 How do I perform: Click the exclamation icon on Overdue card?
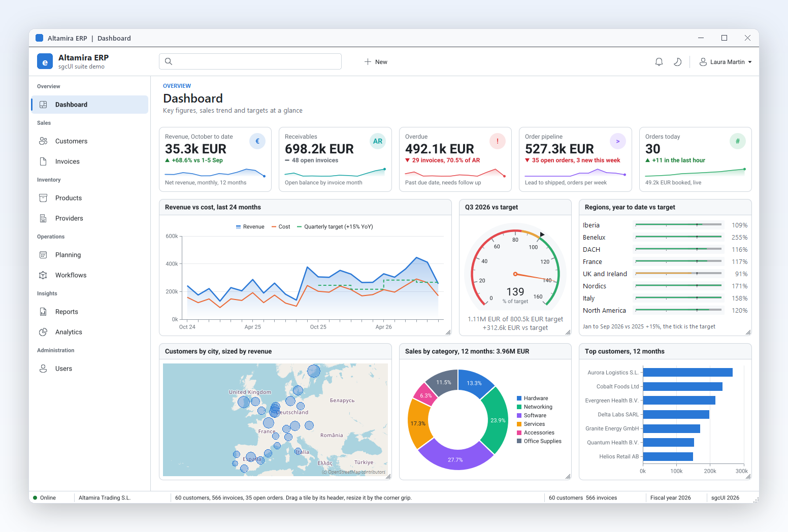pos(498,141)
